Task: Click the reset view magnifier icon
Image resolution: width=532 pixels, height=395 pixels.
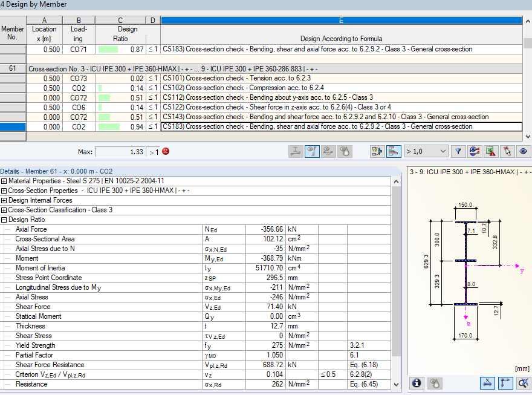Action: pos(523,382)
